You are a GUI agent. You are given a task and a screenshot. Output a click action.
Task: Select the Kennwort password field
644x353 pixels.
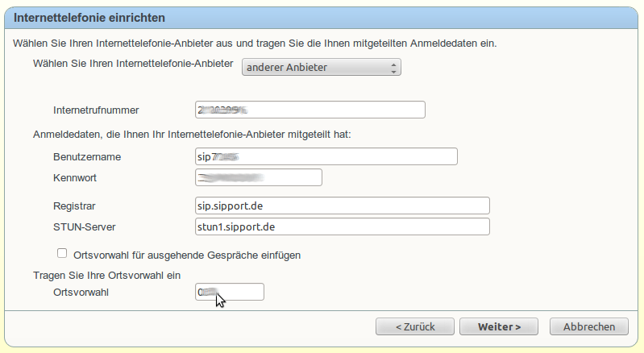[x=258, y=177]
